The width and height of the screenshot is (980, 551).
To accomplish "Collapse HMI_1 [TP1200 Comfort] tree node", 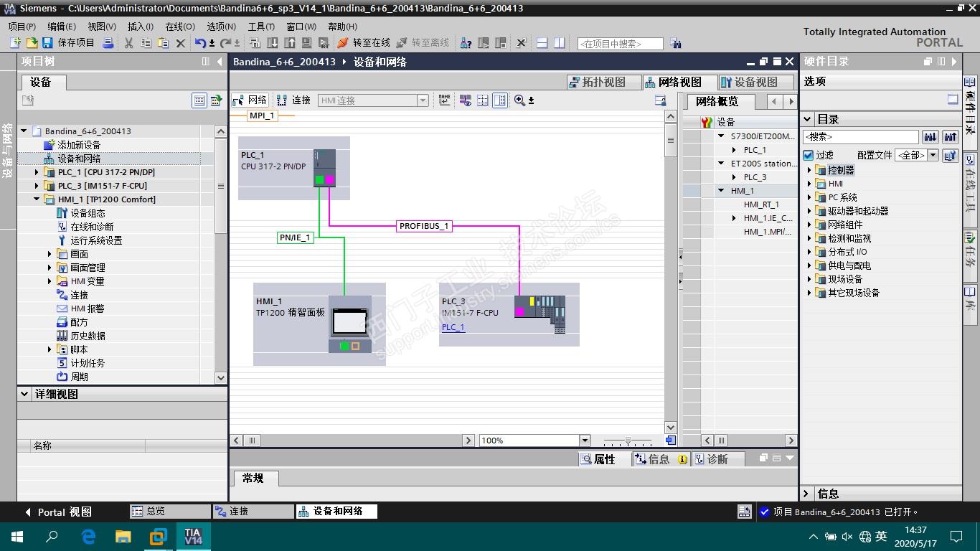I will (x=37, y=199).
